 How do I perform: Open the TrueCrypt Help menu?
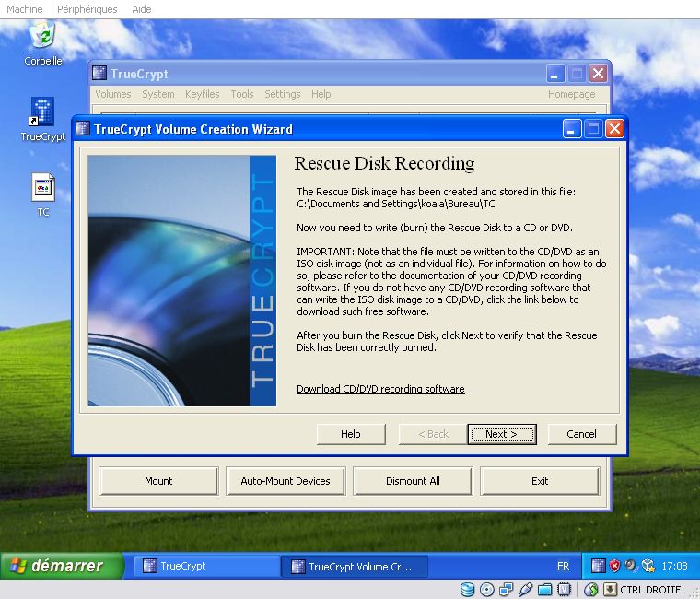pyautogui.click(x=321, y=94)
